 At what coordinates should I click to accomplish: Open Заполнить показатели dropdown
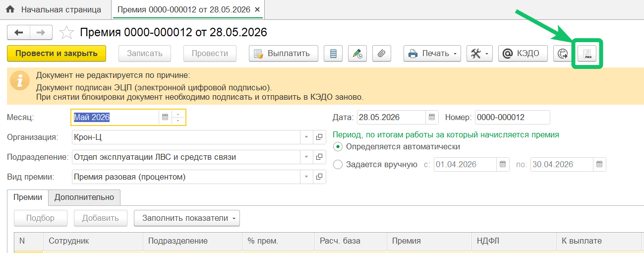pos(187,218)
